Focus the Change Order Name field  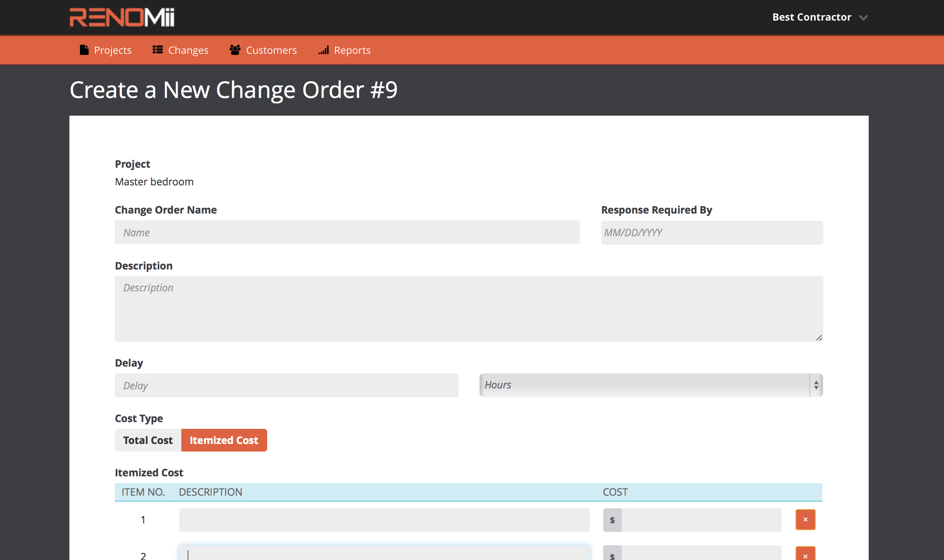347,232
